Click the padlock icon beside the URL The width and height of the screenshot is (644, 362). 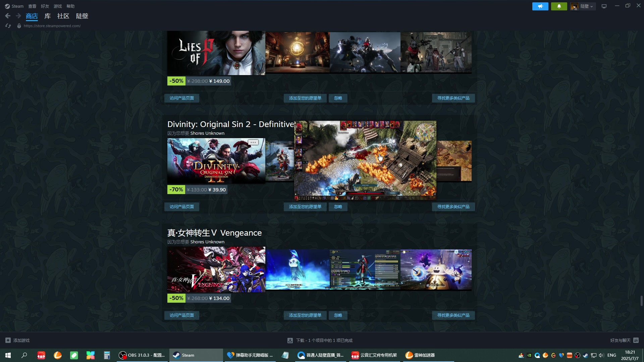19,26
